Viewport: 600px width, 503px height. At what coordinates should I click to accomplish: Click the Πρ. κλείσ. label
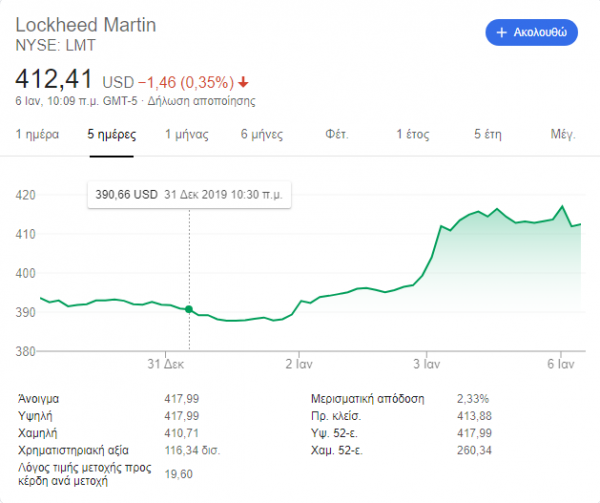click(336, 416)
